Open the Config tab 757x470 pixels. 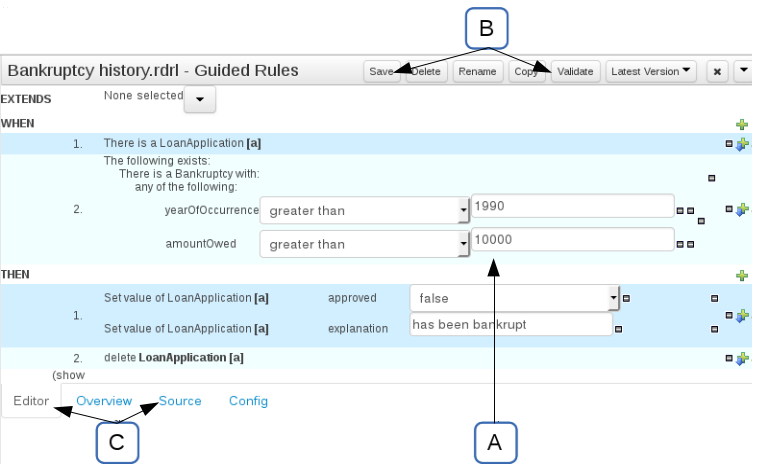248,401
